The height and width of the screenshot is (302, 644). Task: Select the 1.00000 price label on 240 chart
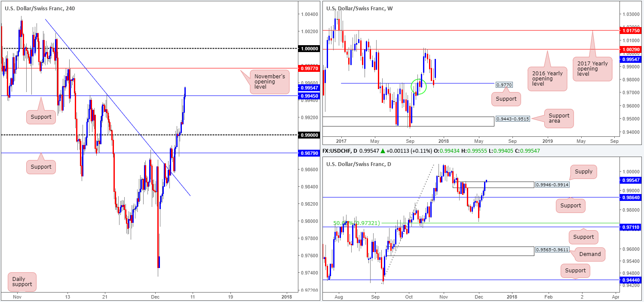coord(309,49)
